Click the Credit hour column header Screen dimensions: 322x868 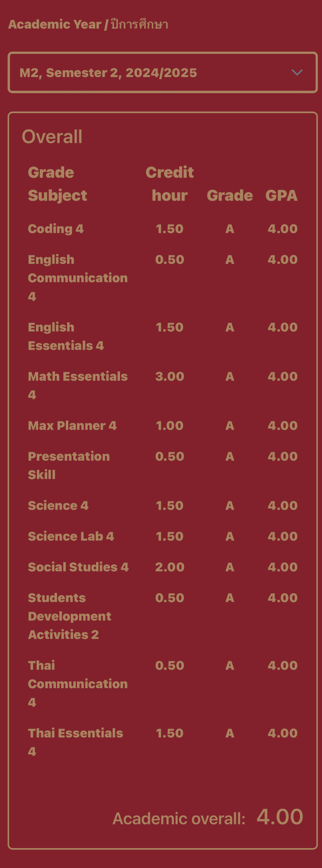click(x=170, y=184)
